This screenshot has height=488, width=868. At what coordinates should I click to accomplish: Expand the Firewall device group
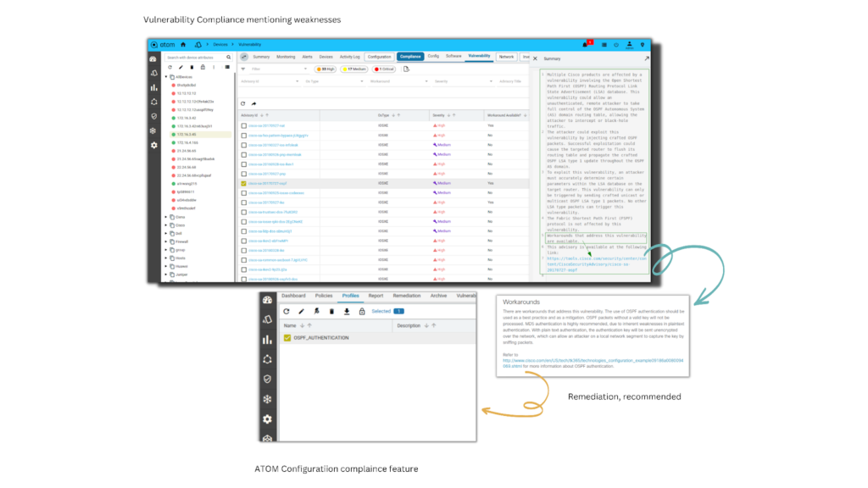pyautogui.click(x=166, y=241)
